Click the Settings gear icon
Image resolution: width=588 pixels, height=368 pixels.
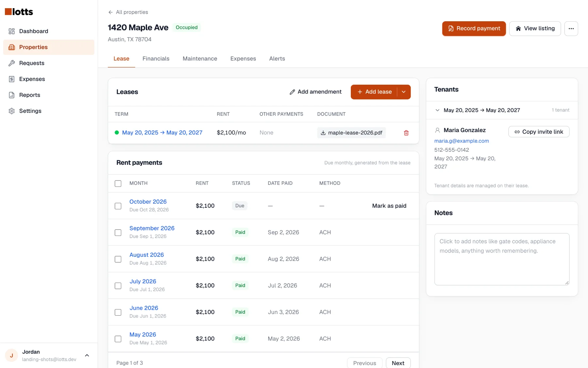click(x=12, y=111)
